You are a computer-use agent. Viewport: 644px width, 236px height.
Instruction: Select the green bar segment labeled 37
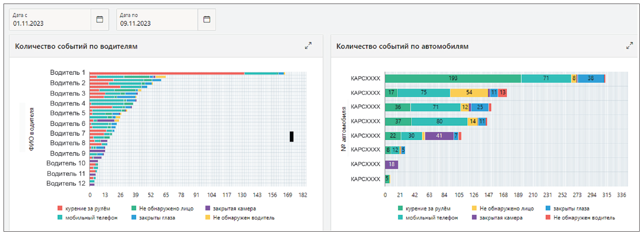(398, 121)
